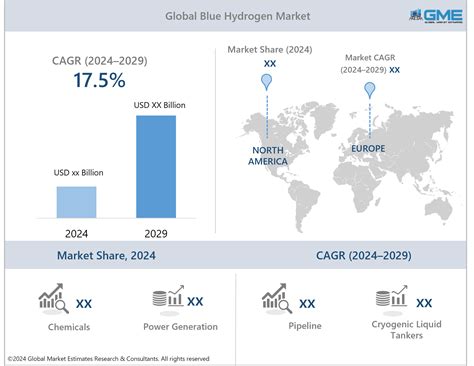474x366 pixels.
Task: Click the Europe map pin
Action: coord(370,90)
